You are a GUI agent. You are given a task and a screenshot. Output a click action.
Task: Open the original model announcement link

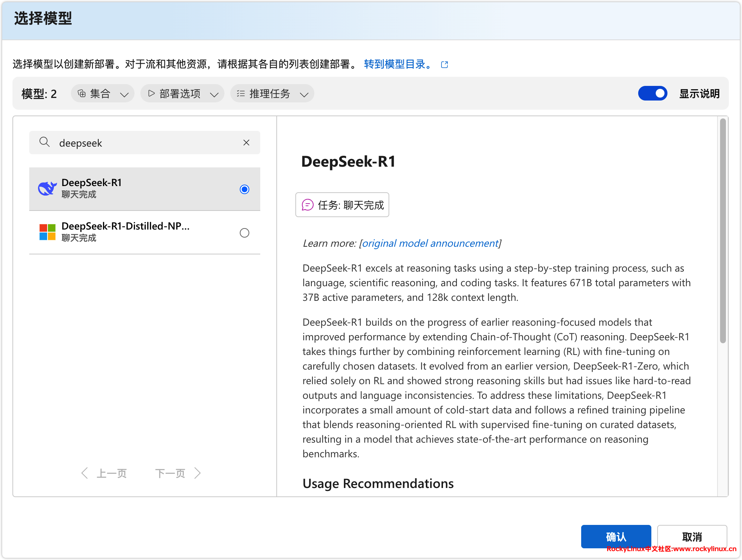pos(430,243)
